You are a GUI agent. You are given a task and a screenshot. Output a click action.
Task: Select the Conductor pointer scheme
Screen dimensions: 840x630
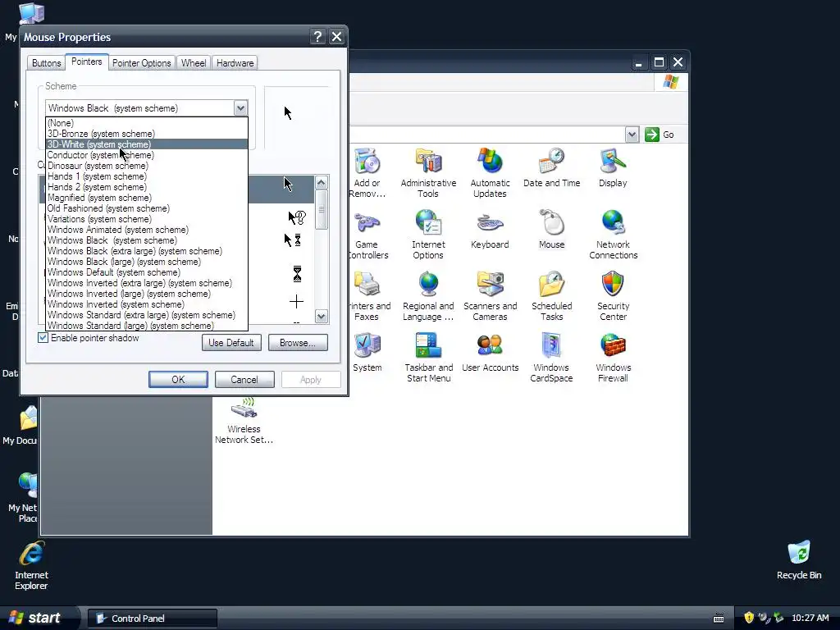point(147,155)
